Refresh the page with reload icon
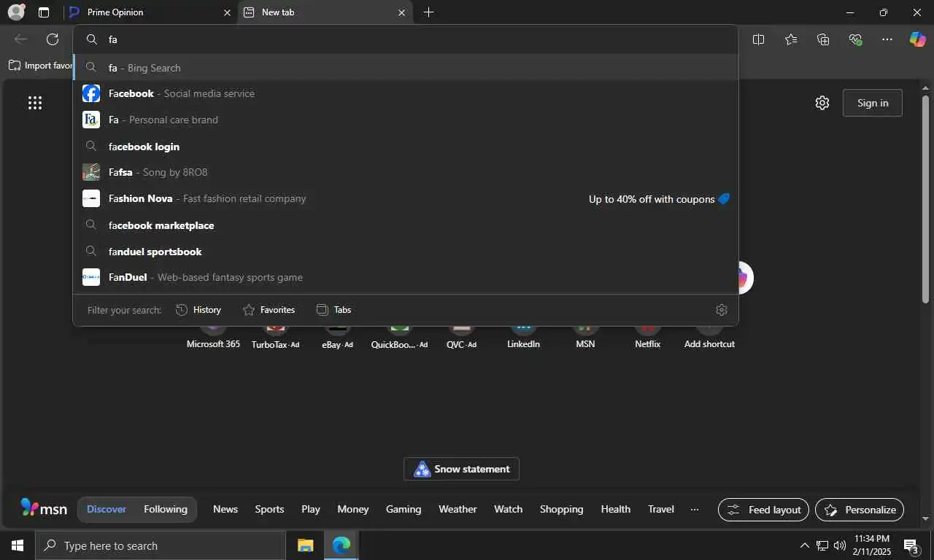934x560 pixels. [x=53, y=39]
